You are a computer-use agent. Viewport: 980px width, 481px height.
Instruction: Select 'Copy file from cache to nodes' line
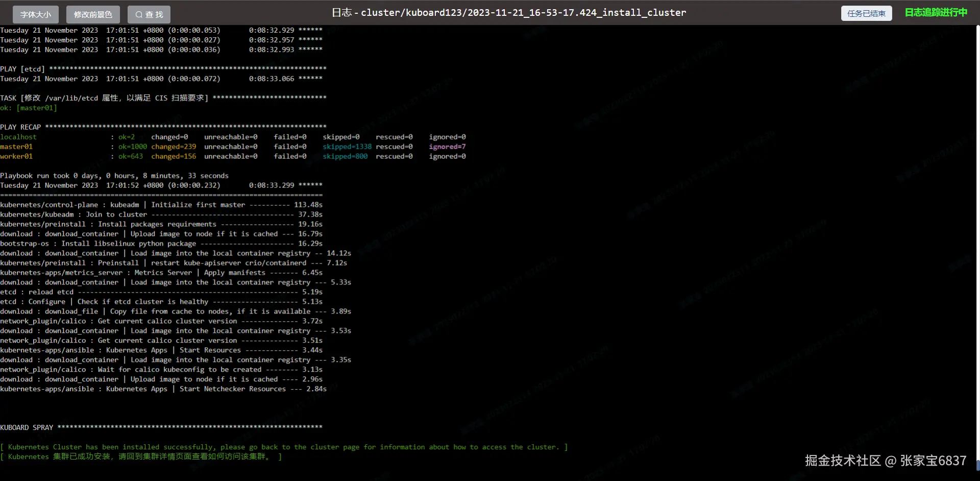click(x=176, y=311)
